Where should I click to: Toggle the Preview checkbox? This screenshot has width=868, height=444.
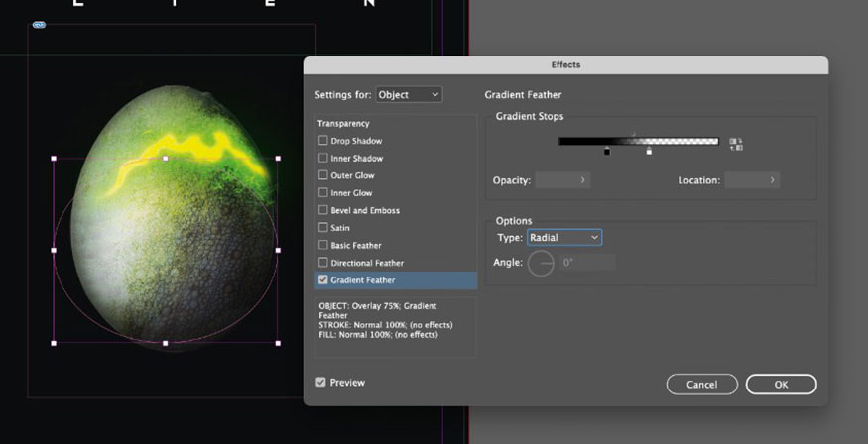pyautogui.click(x=320, y=383)
